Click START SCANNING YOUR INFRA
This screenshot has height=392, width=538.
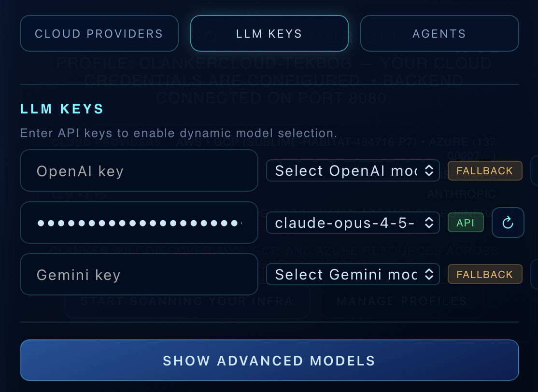(187, 301)
